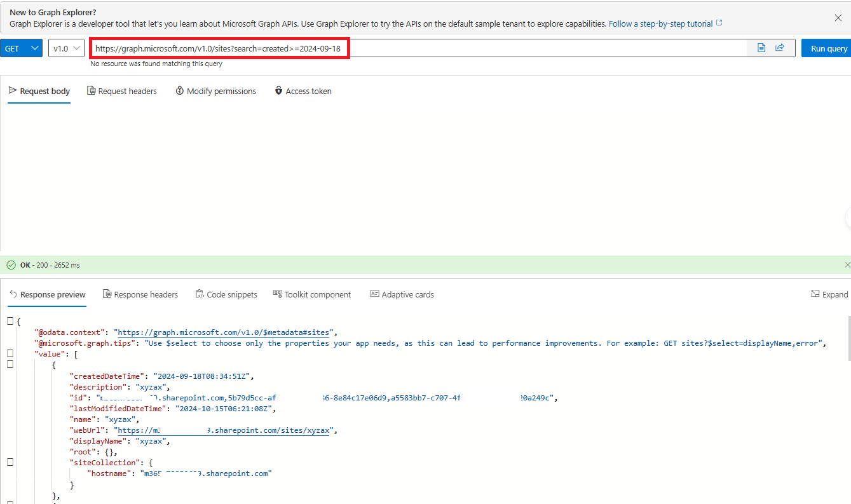Click the "id" key in the response

click(x=79, y=398)
